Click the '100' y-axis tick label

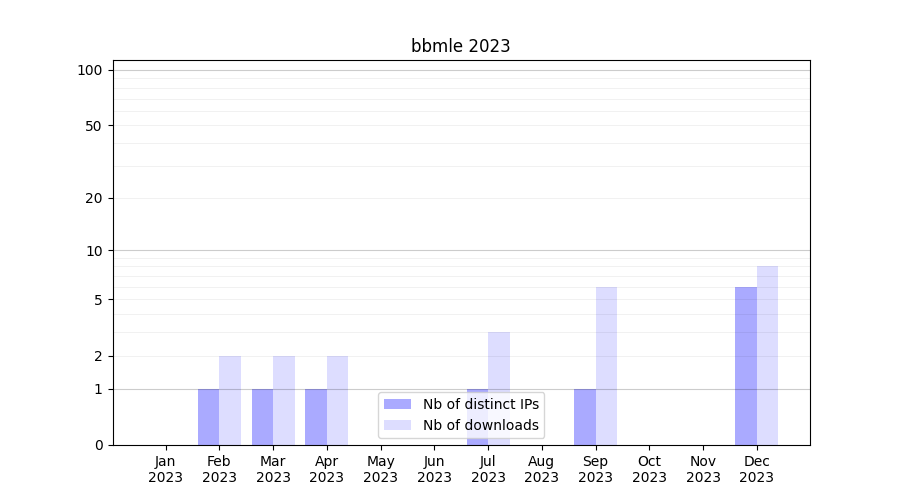[x=90, y=70]
